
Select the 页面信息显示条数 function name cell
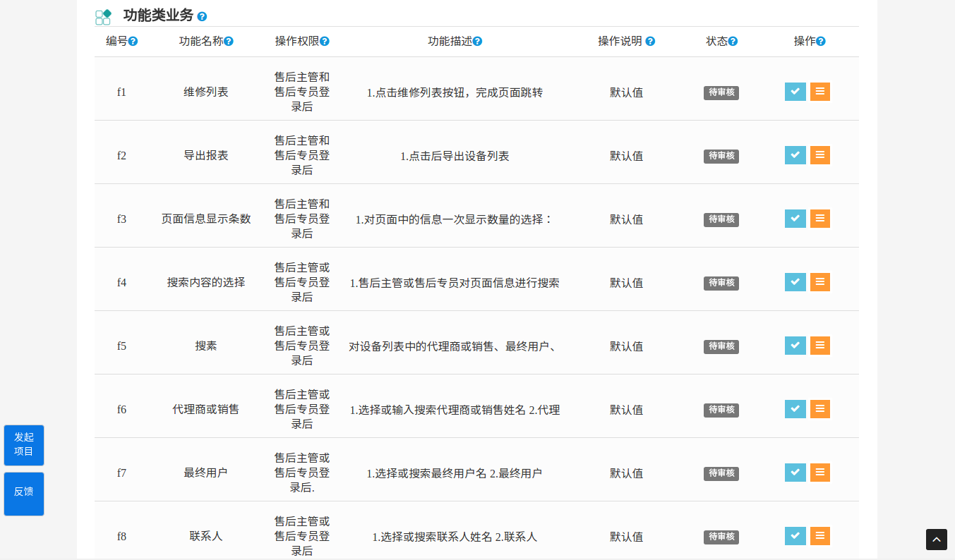tap(206, 219)
